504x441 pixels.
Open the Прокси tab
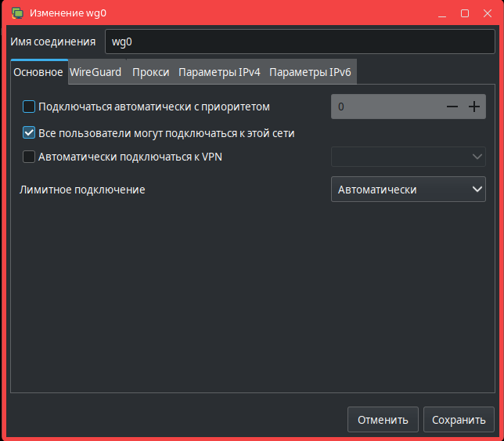(x=150, y=72)
